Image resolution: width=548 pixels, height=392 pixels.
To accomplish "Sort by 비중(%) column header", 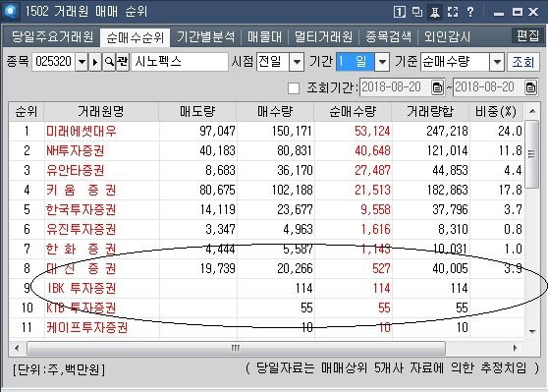I will tap(496, 112).
